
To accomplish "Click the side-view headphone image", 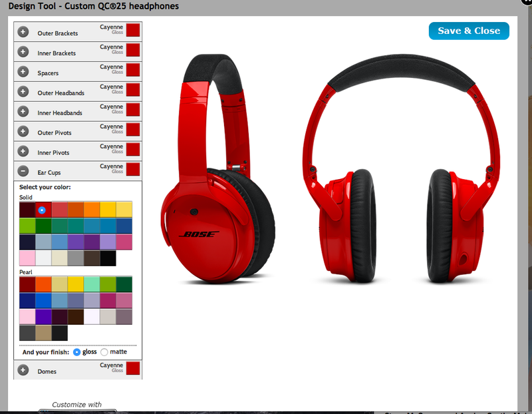I will point(218,169).
